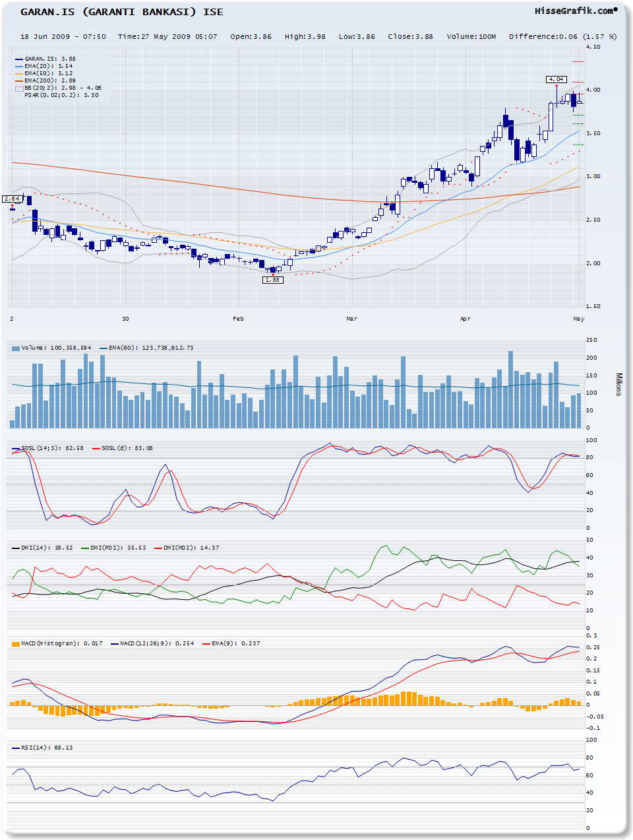Click the HisseGrafik.com logo
Viewport: 633px width, 840px height.
[576, 11]
